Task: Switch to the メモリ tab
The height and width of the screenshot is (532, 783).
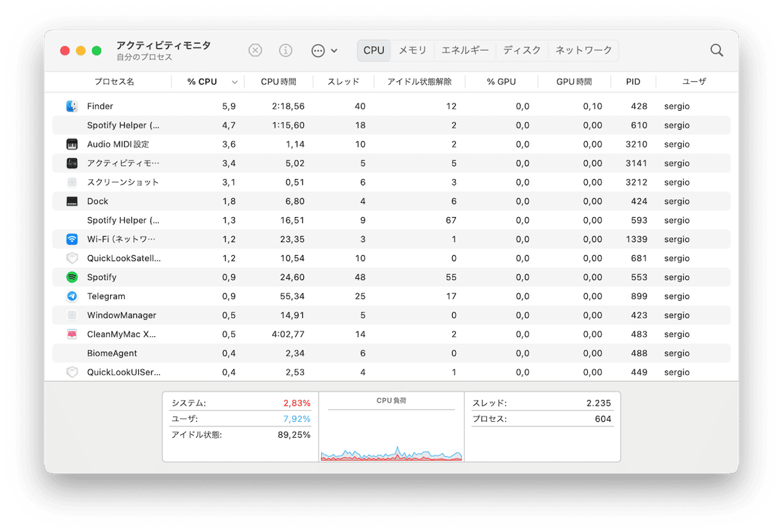Action: tap(412, 50)
